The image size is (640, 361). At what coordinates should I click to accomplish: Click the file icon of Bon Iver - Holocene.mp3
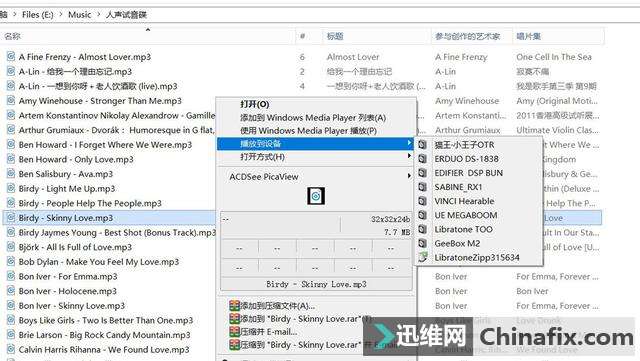coord(11,291)
